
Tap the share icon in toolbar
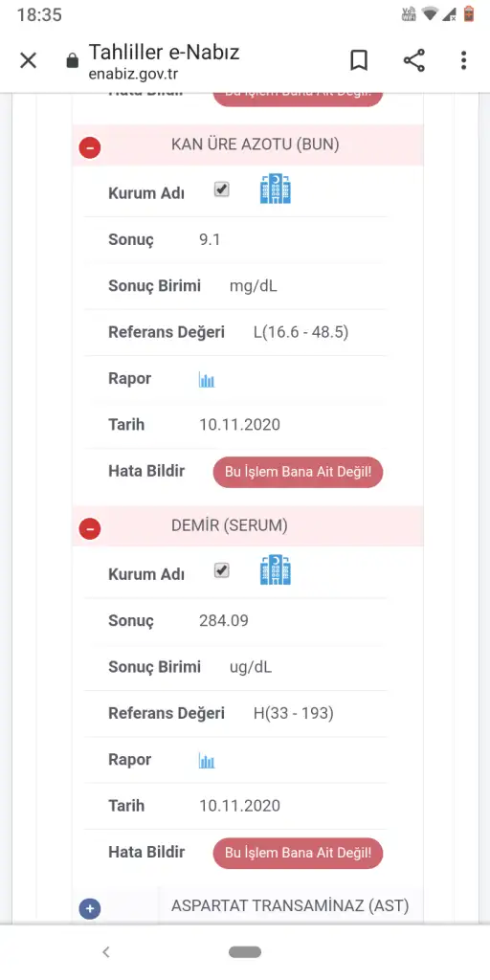[x=413, y=60]
